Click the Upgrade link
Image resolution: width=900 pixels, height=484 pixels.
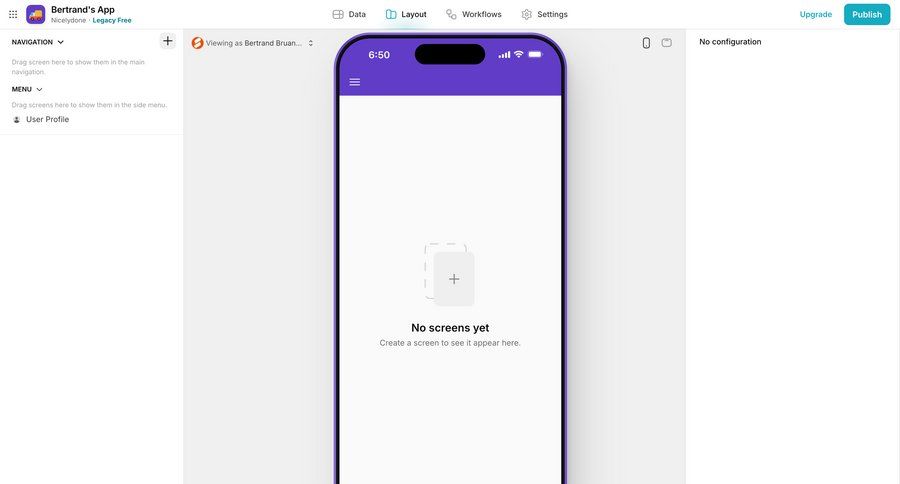[x=816, y=14]
